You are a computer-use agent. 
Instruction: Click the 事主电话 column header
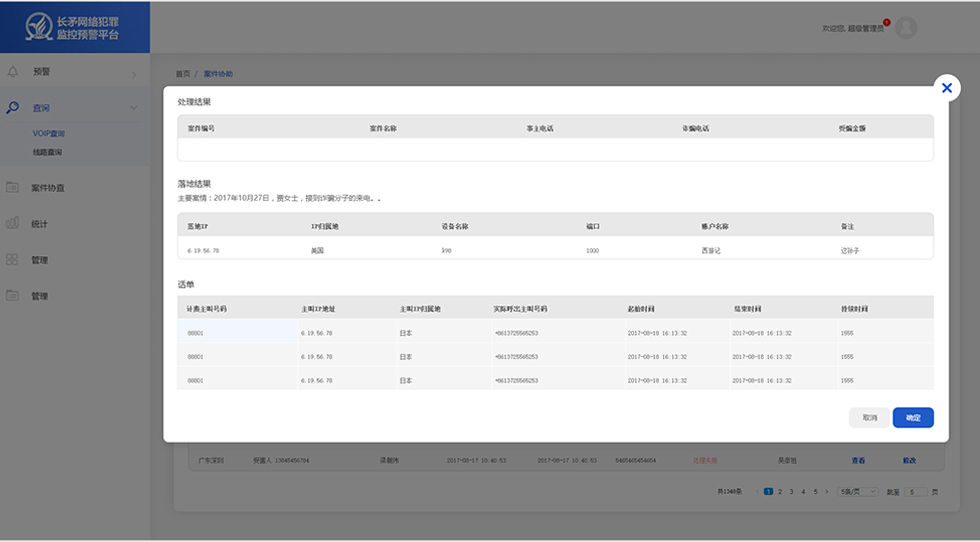point(540,128)
